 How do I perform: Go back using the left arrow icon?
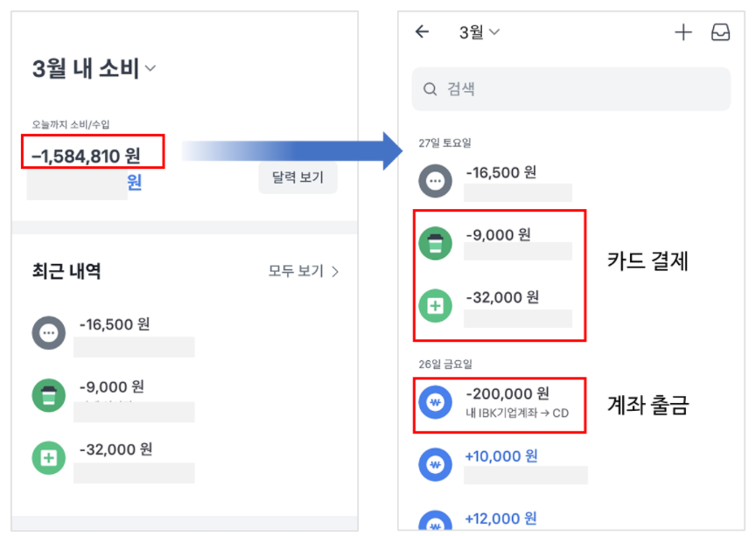pos(423,31)
